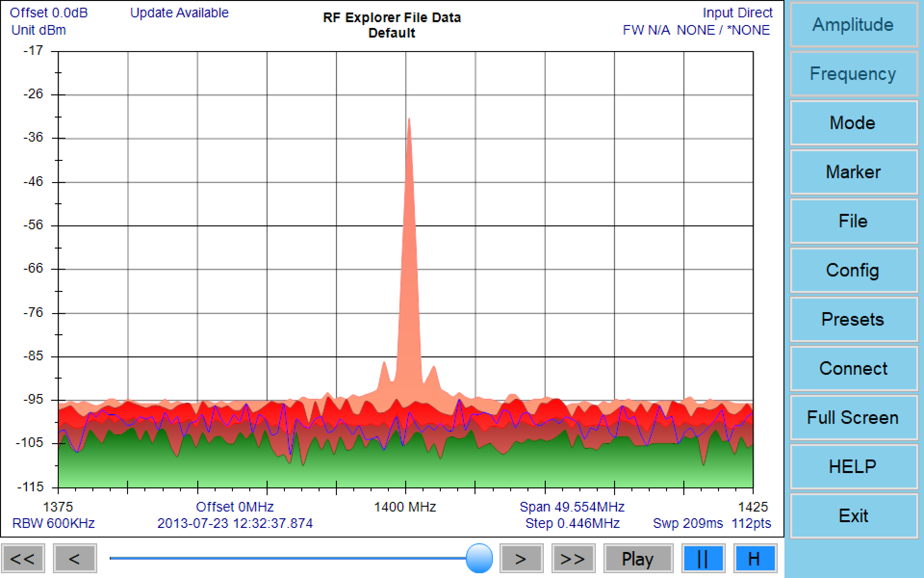Open the Mode menu
The image size is (924, 578).
pyautogui.click(x=853, y=123)
